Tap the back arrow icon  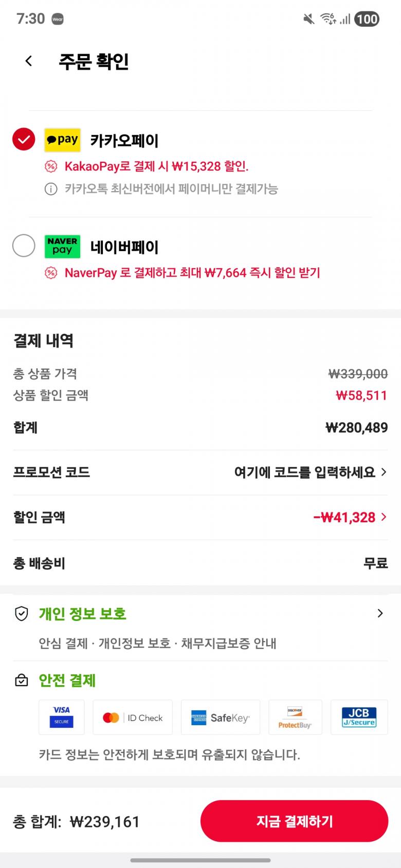[x=29, y=61]
